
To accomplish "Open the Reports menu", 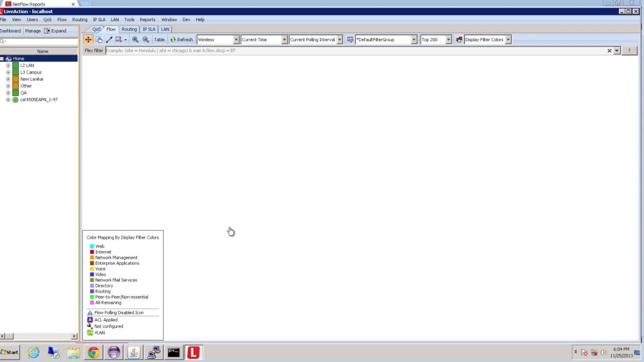I will tap(147, 20).
